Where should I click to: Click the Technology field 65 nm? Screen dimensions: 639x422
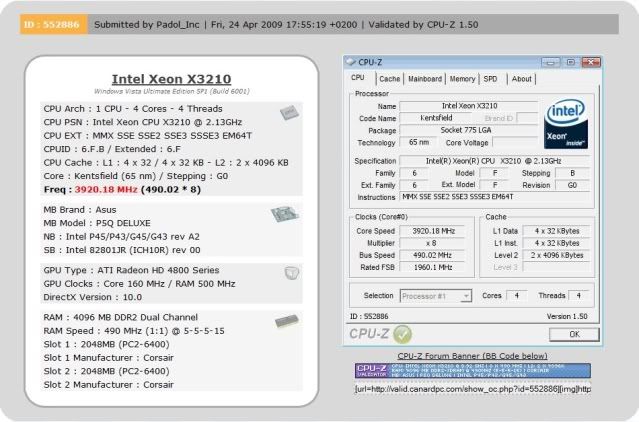click(419, 143)
